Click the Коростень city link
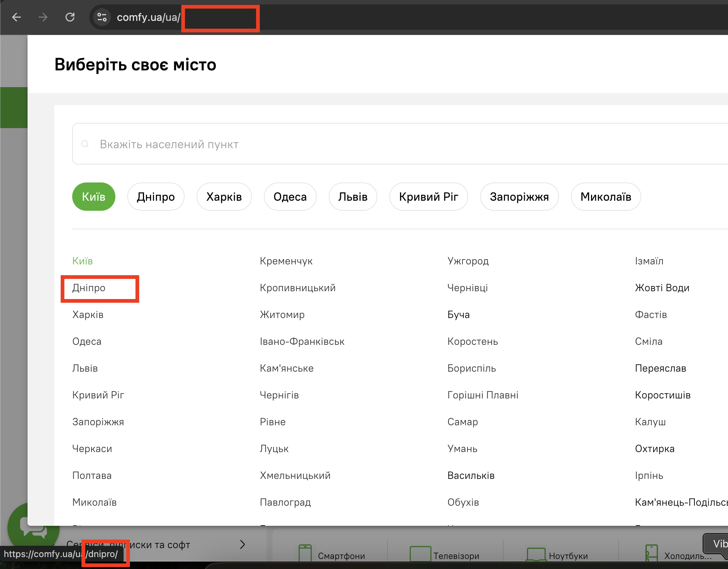Screen dimensions: 728x569 point(473,341)
